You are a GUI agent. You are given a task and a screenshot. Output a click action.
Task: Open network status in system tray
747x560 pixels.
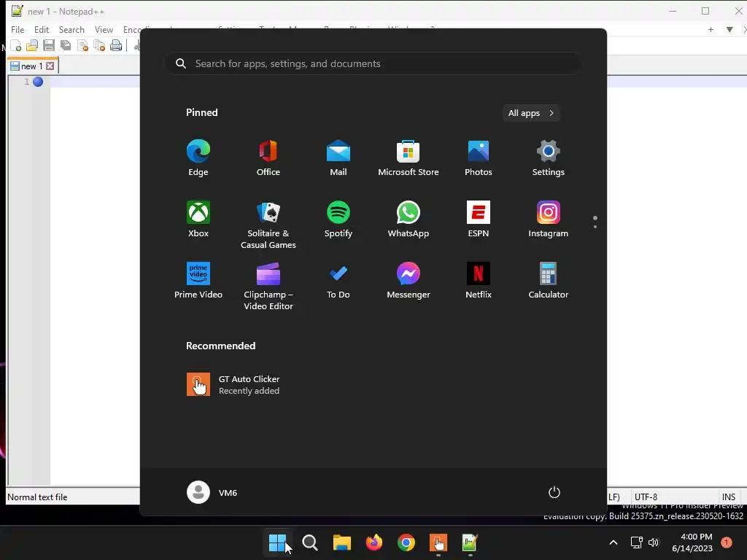[x=636, y=542]
